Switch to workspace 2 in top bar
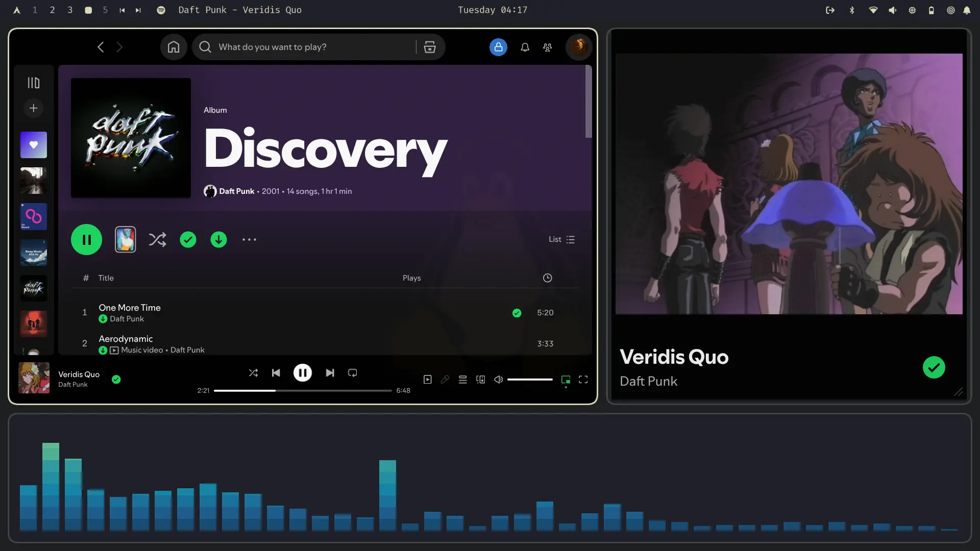The height and width of the screenshot is (551, 980). 52,10
